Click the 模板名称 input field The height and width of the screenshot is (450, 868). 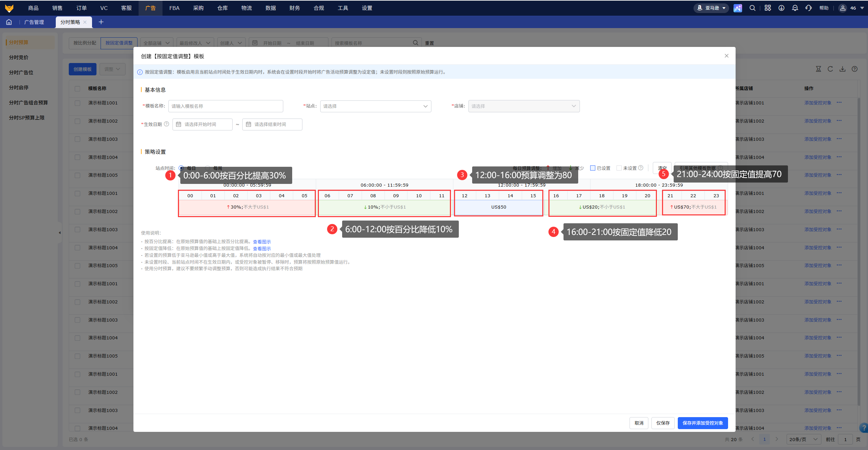226,106
